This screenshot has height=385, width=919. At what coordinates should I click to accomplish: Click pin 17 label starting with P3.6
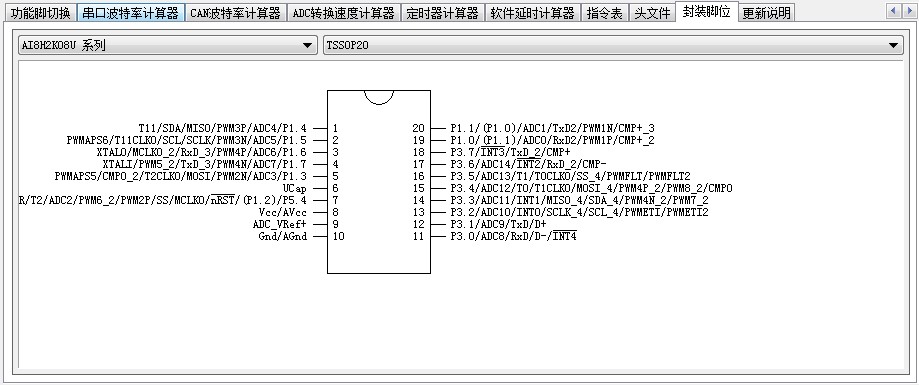[x=528, y=164]
